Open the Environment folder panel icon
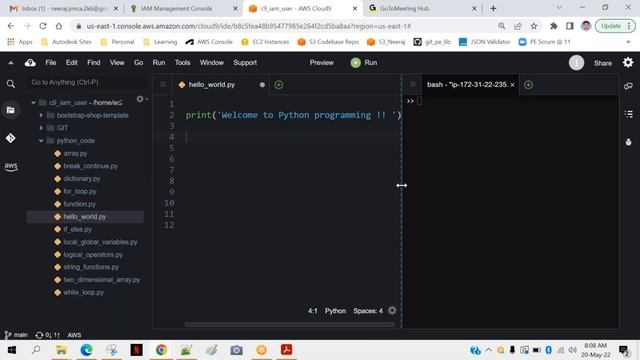The width and height of the screenshot is (640, 360). click(x=11, y=110)
